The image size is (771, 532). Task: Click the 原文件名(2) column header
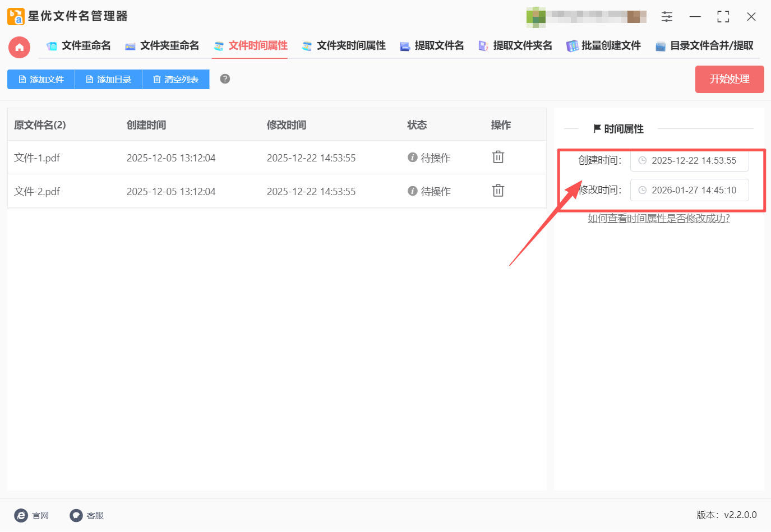pos(40,125)
